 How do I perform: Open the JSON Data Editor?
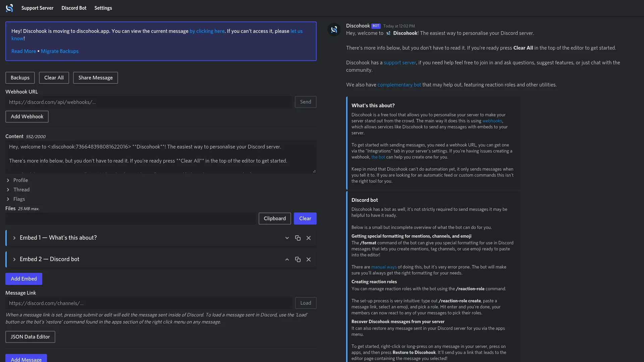30,337
